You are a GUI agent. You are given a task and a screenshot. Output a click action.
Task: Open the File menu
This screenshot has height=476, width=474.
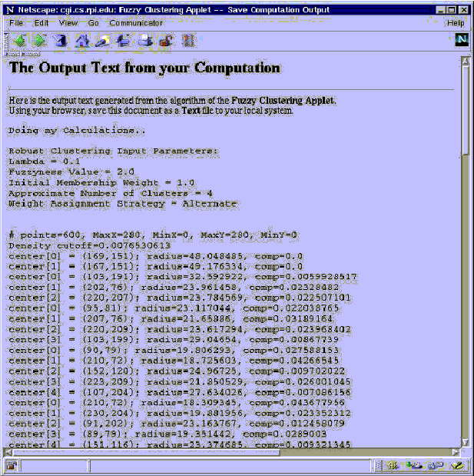pos(16,23)
